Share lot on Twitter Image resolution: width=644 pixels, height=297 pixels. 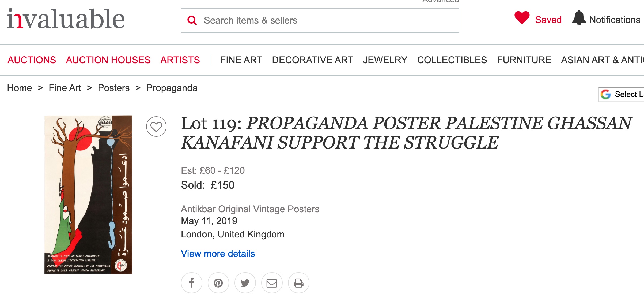[245, 283]
